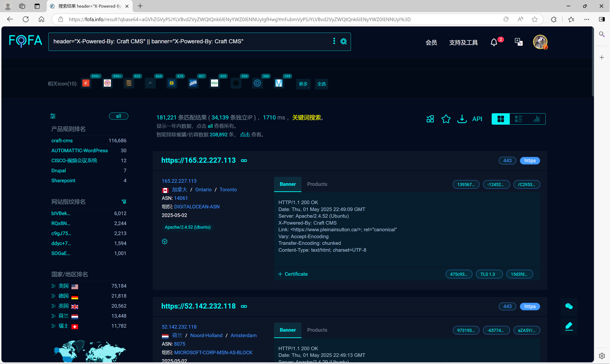Toggle the all data pill
This screenshot has height=364, width=610.
click(119, 116)
